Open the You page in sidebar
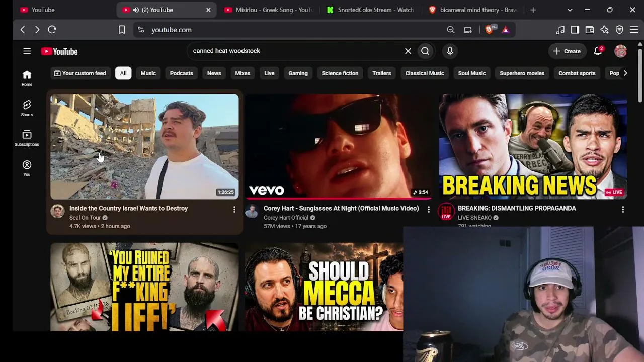 click(x=27, y=168)
